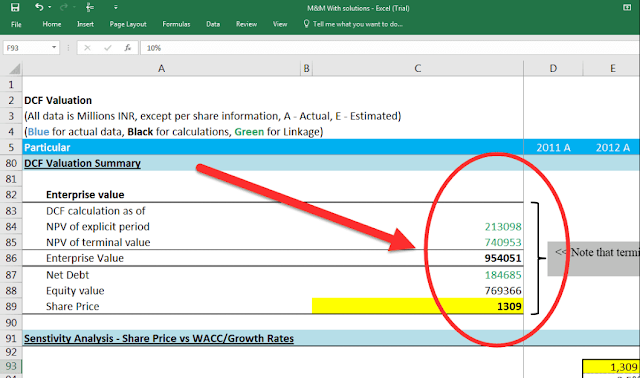Select row 93 header

coord(11,366)
